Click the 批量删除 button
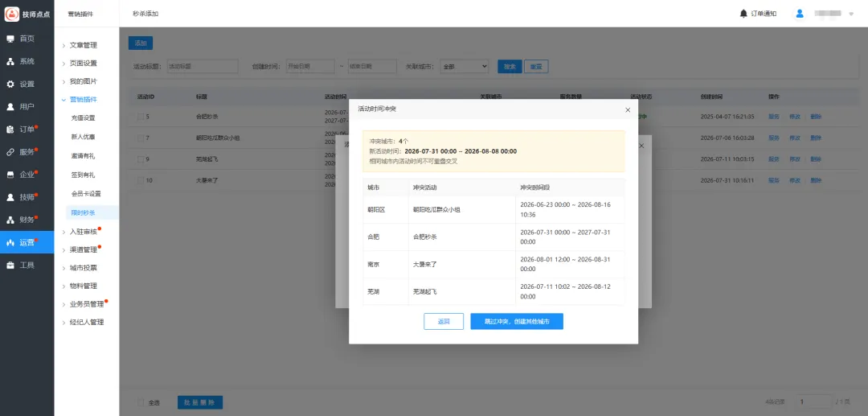 click(200, 402)
